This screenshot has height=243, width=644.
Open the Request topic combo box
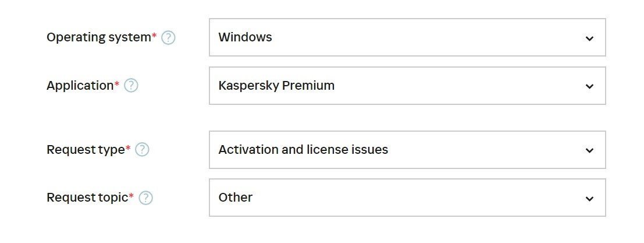tap(407, 198)
